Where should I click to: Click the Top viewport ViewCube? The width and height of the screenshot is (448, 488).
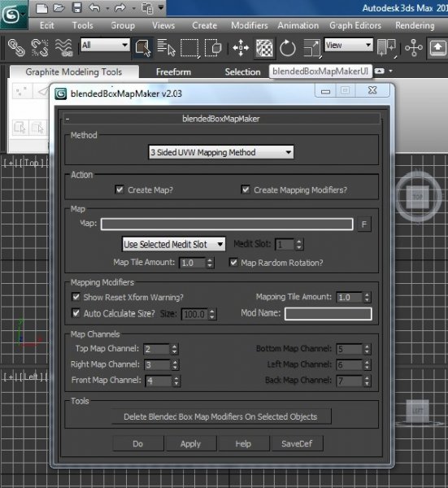click(418, 196)
